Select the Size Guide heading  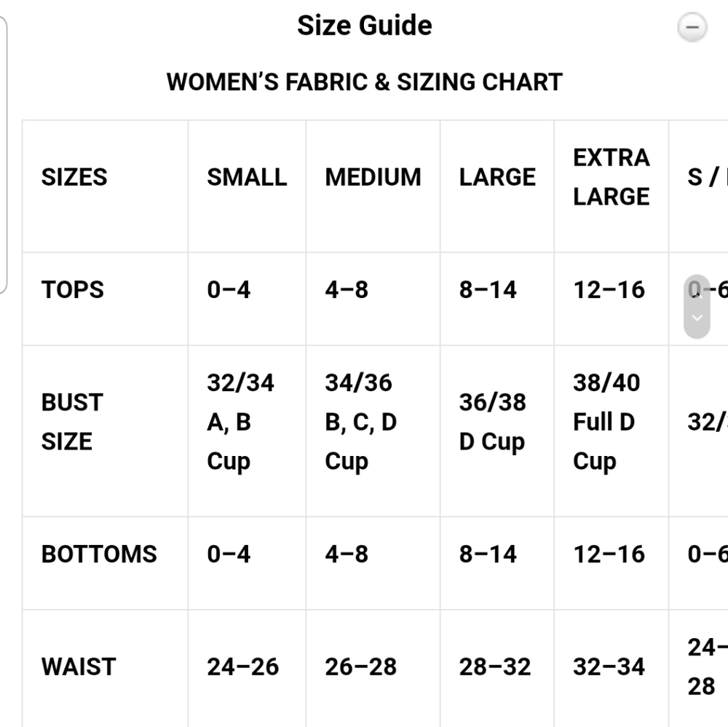[x=365, y=25]
